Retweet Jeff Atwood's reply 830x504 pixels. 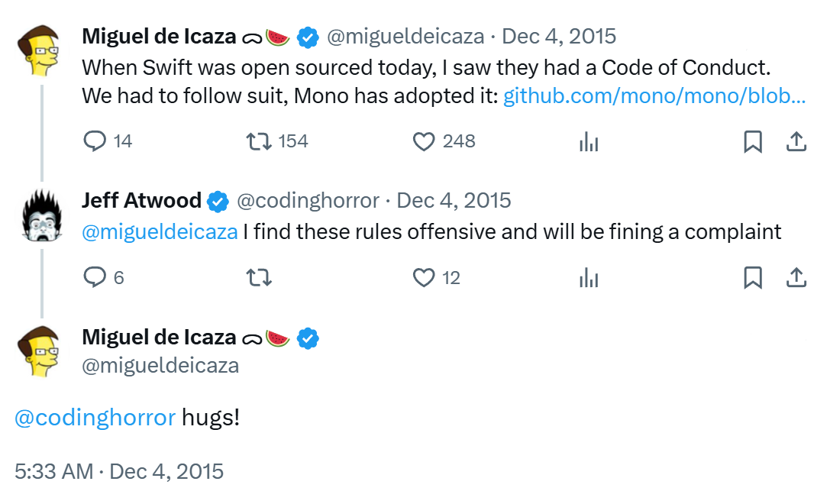click(x=258, y=277)
